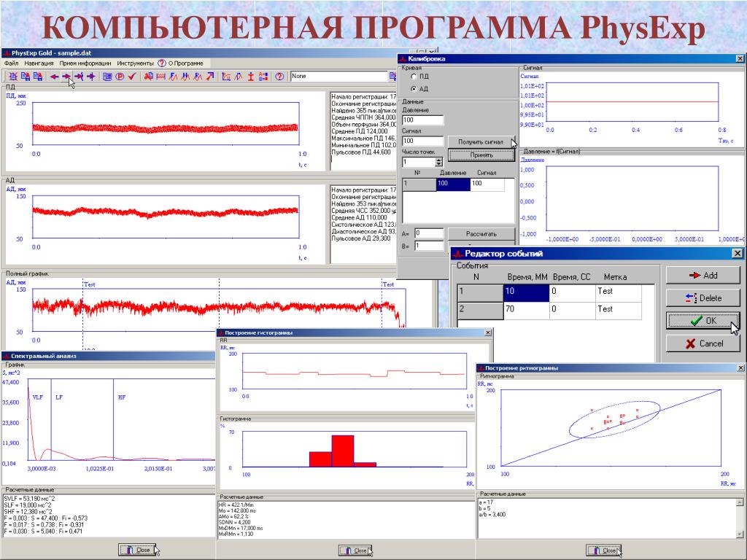Click the B= coefficient field
Screen dimensions: 747x560
click(429, 246)
